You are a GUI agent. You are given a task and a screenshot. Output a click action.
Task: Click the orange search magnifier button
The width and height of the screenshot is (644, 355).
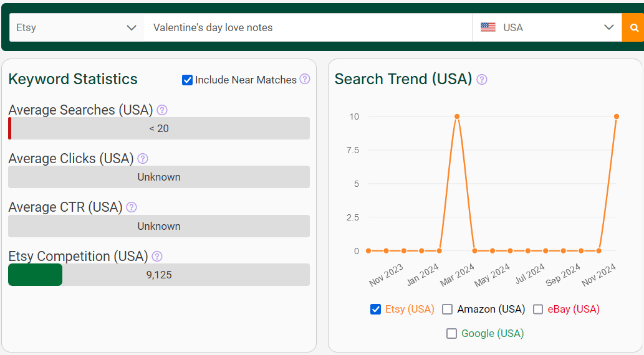[x=634, y=27]
